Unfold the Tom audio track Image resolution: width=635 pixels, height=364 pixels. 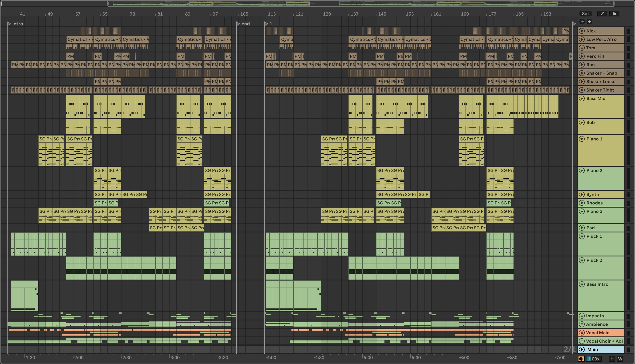pyautogui.click(x=582, y=48)
